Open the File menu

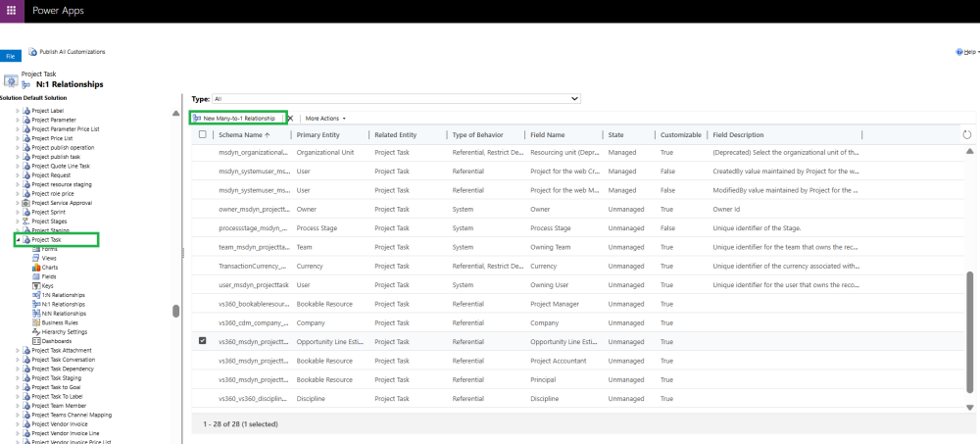(10, 57)
